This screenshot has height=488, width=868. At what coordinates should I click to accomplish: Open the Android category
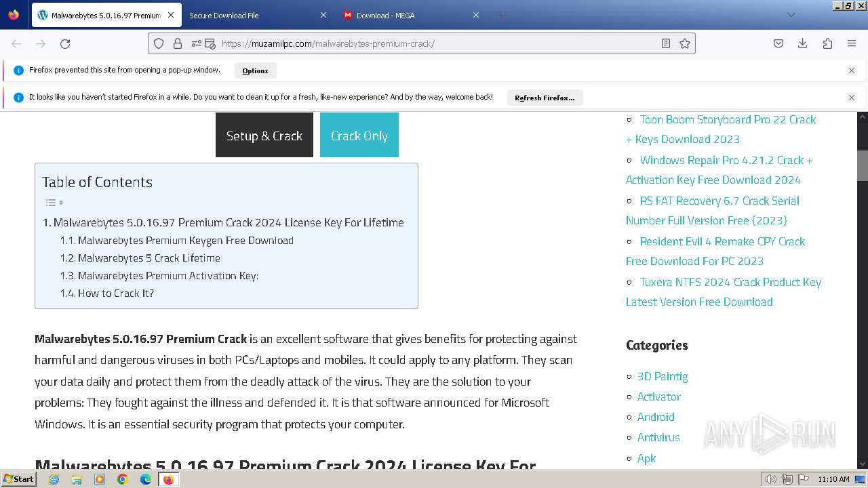coord(656,417)
